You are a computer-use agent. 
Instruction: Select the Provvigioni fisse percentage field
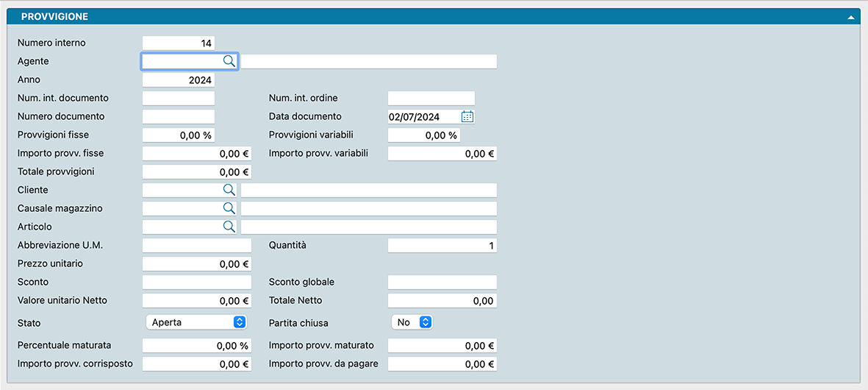click(179, 135)
